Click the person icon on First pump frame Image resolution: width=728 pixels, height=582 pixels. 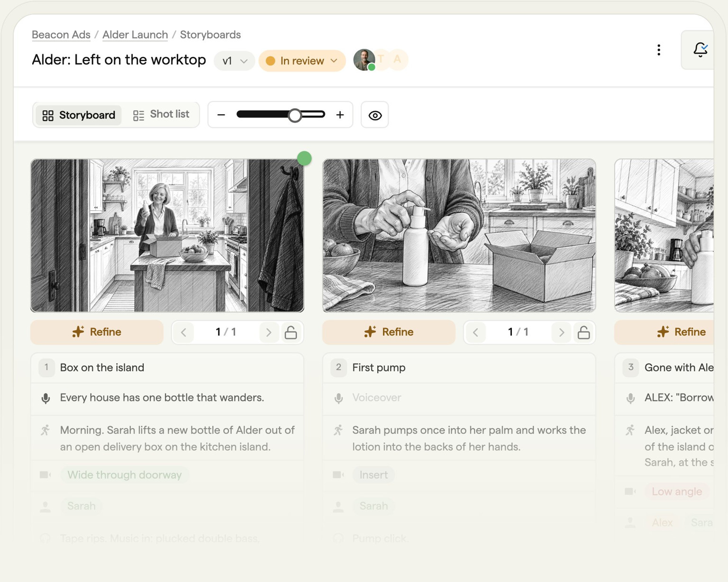pyautogui.click(x=338, y=507)
